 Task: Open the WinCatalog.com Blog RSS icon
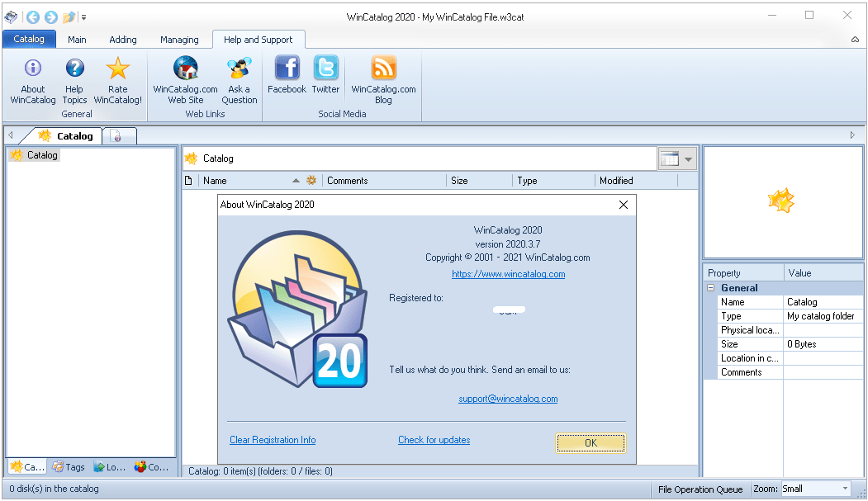tap(384, 68)
